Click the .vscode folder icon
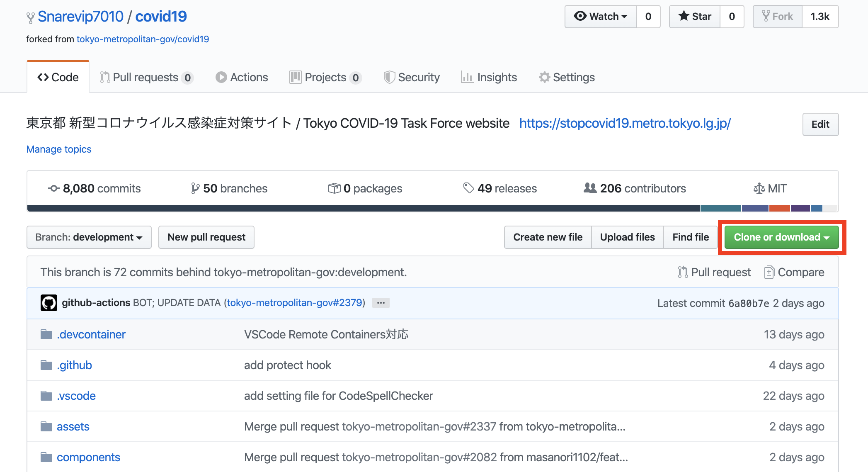This screenshot has width=868, height=472. pyautogui.click(x=46, y=396)
